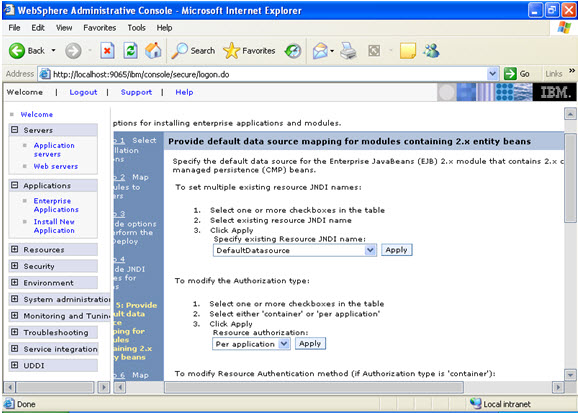
Task: Click Apply next to Per application
Action: click(x=310, y=344)
